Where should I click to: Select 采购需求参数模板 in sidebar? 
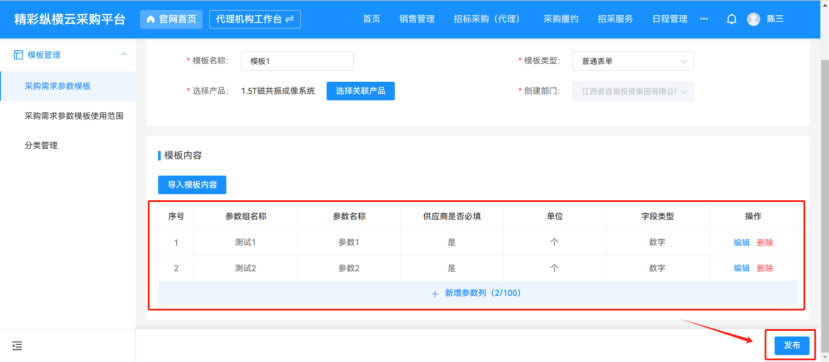68,86
